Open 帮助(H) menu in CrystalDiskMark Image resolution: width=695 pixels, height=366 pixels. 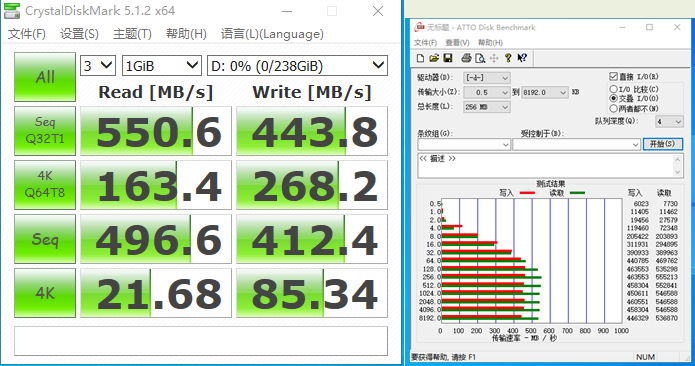point(186,34)
